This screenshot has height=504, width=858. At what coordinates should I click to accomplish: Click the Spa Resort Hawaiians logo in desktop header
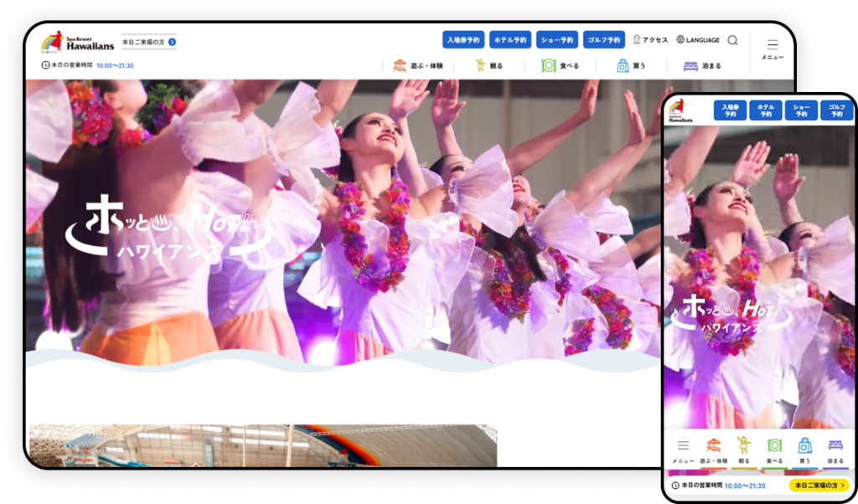77,41
